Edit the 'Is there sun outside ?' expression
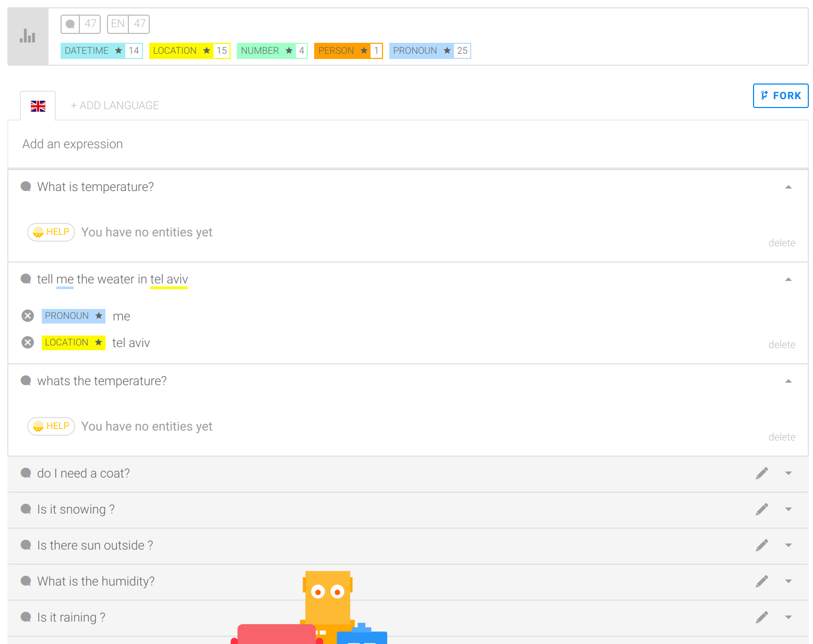The width and height of the screenshot is (813, 644). click(x=762, y=545)
